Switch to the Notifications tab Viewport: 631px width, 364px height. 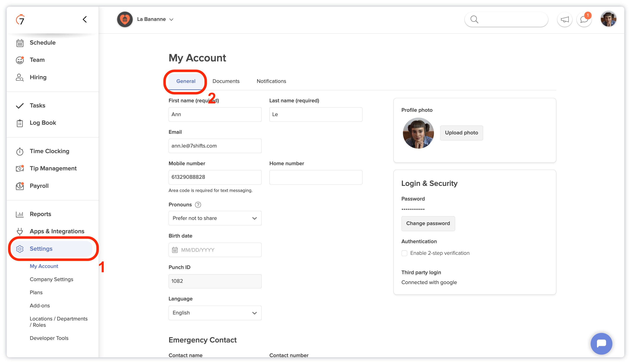[x=271, y=81]
